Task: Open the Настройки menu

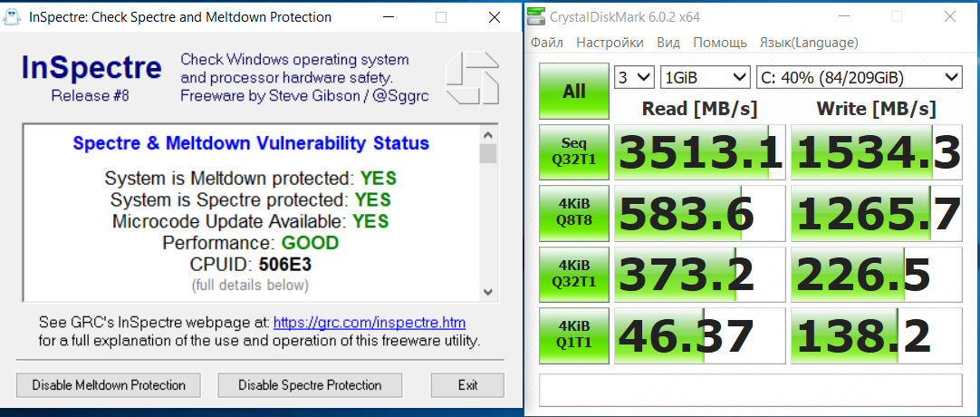Action: (x=610, y=43)
